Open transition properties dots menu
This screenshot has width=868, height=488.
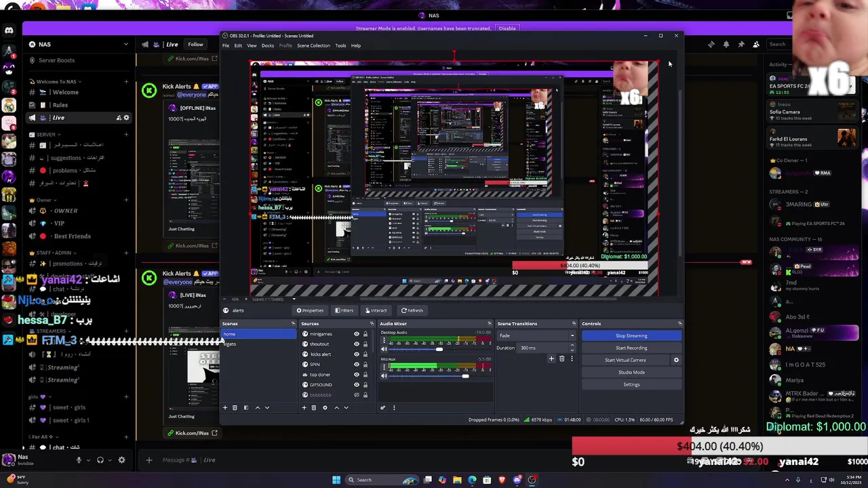click(x=571, y=359)
